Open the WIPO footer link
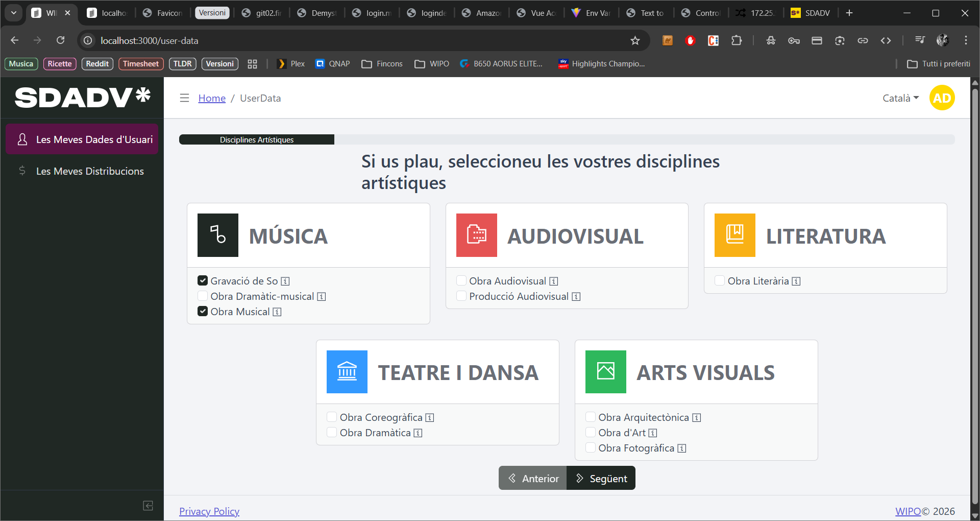980x521 pixels. (x=908, y=511)
